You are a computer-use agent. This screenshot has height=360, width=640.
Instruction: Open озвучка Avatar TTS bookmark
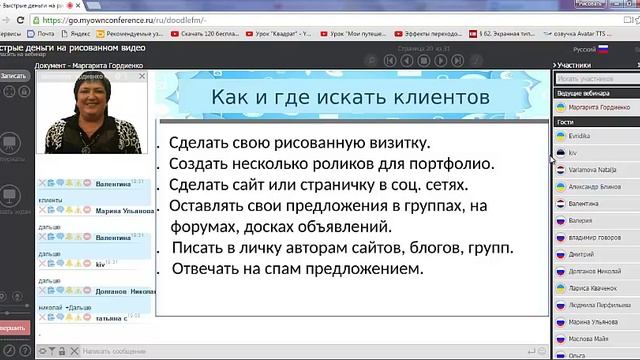(x=578, y=34)
